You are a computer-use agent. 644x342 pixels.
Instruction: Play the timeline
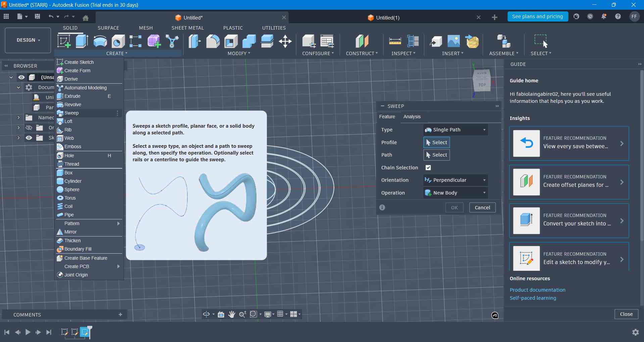[x=28, y=332]
